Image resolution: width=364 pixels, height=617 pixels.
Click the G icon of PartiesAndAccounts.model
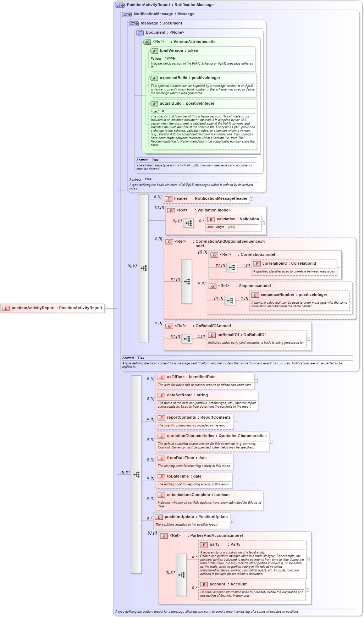coord(164,536)
